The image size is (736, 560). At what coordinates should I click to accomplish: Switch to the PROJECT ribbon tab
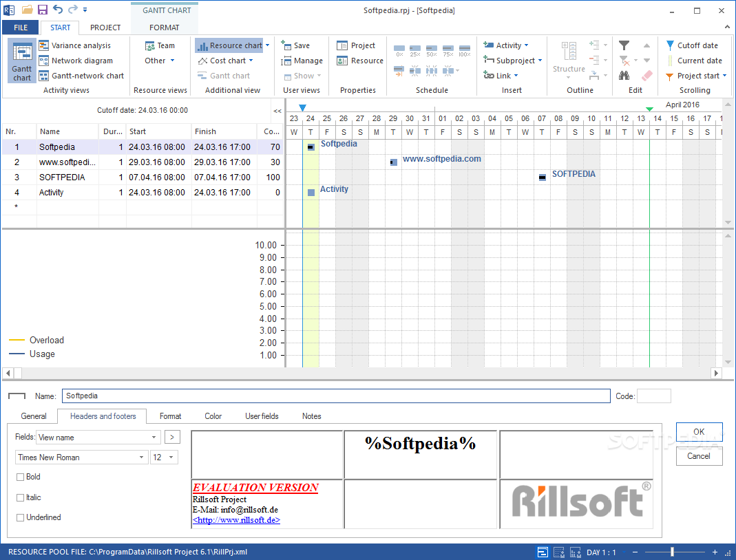[105, 28]
